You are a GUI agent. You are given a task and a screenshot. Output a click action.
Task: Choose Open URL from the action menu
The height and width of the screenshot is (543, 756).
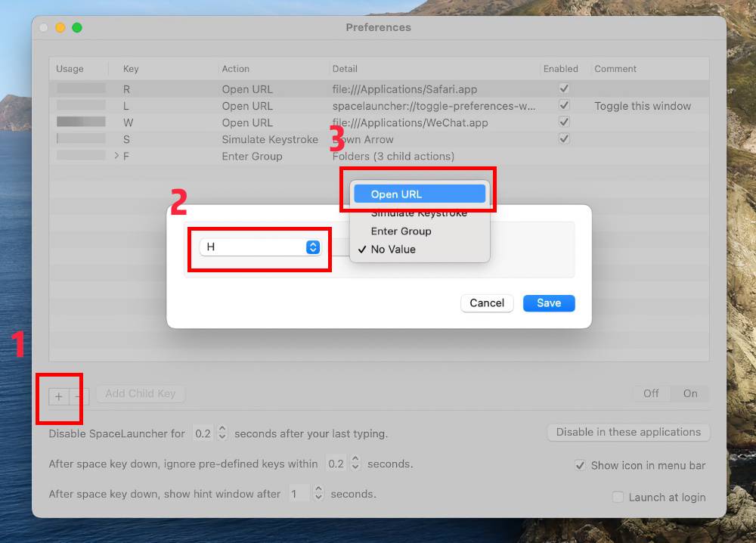(420, 194)
